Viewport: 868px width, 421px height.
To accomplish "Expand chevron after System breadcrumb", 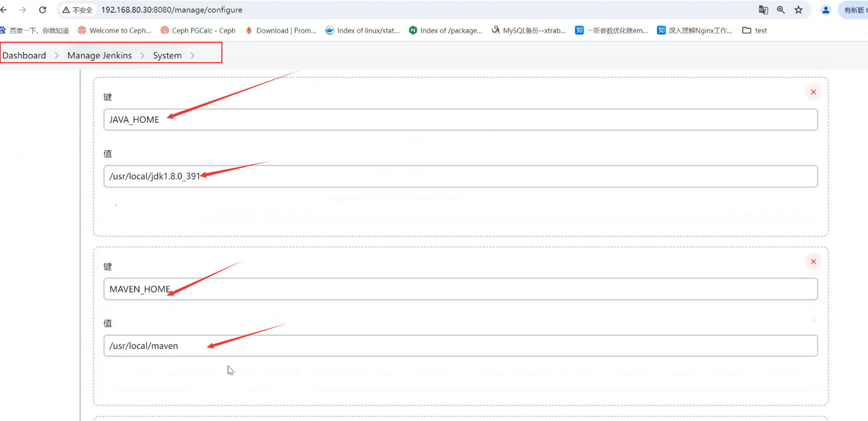I will pyautogui.click(x=193, y=56).
